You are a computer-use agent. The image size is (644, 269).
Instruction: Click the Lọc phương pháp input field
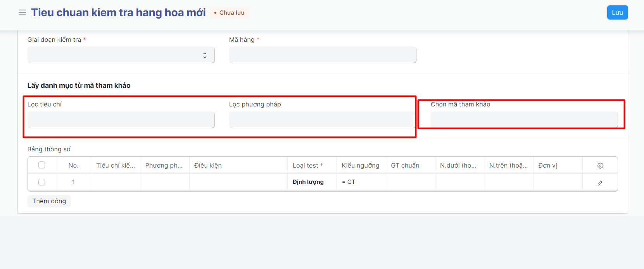click(322, 120)
